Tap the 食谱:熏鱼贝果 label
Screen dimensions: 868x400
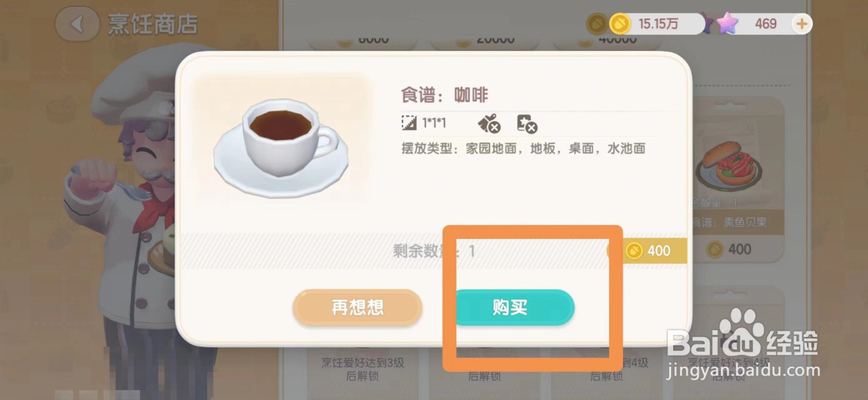pyautogui.click(x=729, y=223)
